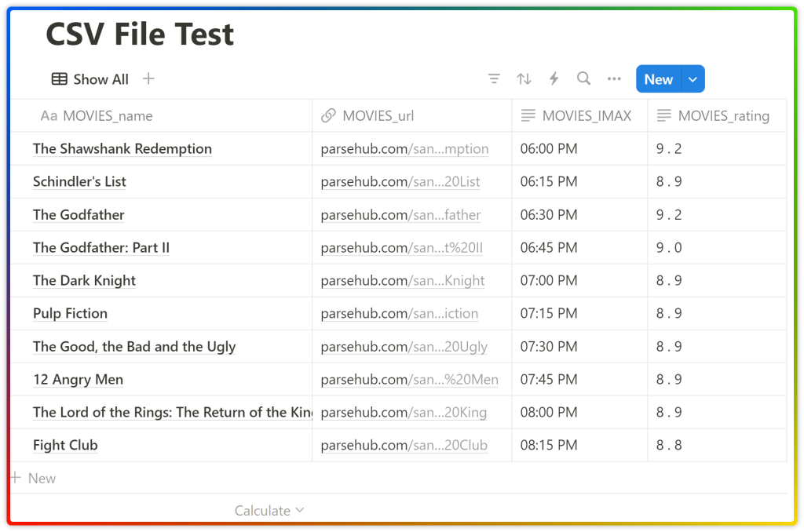Open The Lord of the Rings row
The height and width of the screenshot is (532, 804).
[x=172, y=412]
